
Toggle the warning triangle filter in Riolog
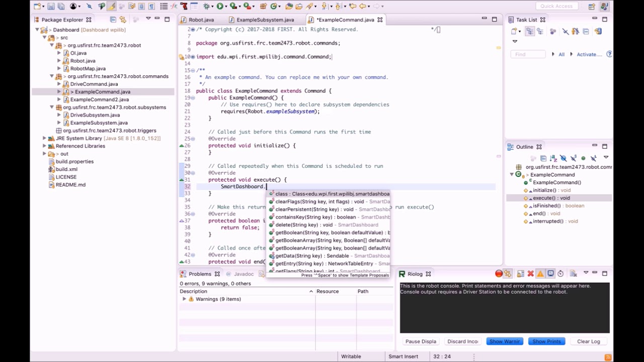540,274
